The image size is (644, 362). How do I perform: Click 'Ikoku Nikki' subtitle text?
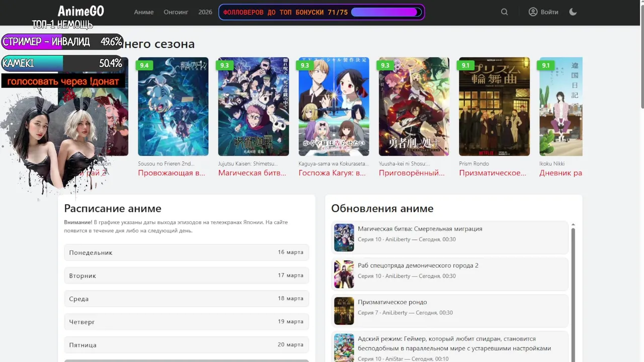[552, 163]
